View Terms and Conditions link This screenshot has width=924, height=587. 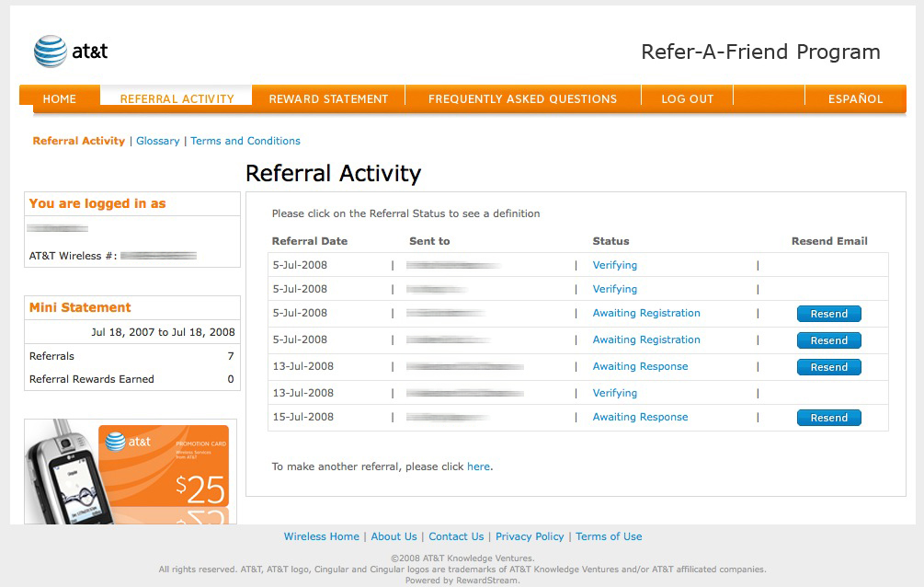(x=245, y=141)
